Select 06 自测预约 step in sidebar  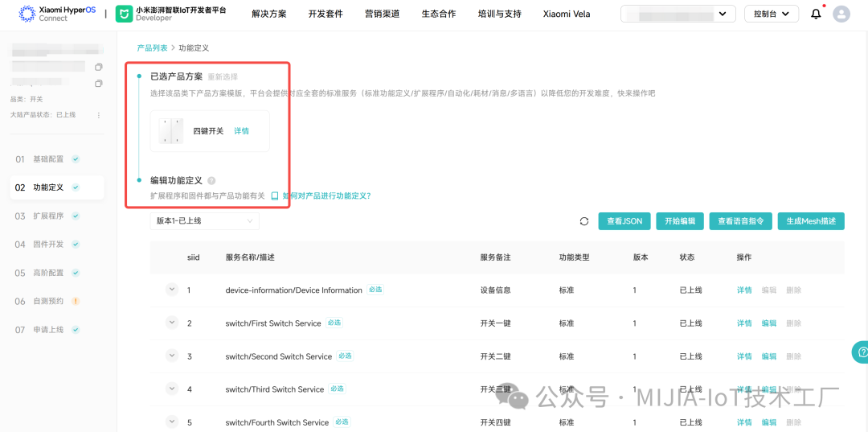click(x=48, y=302)
